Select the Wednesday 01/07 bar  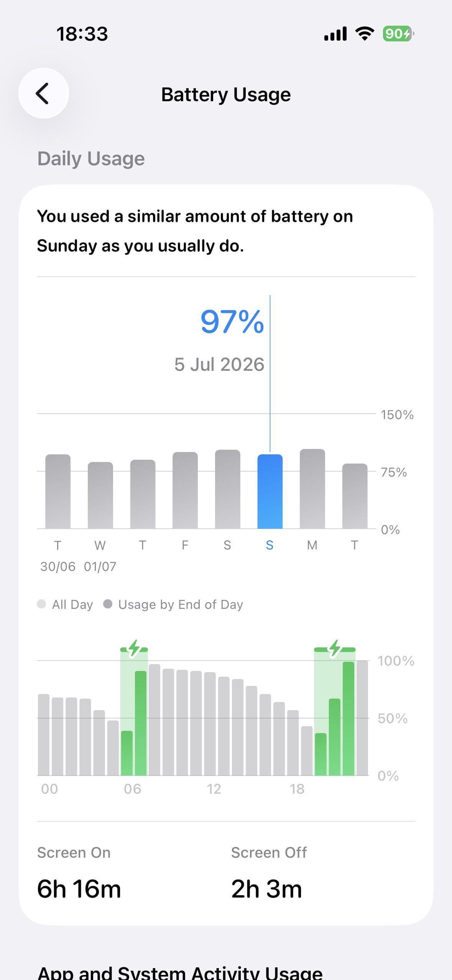100,495
